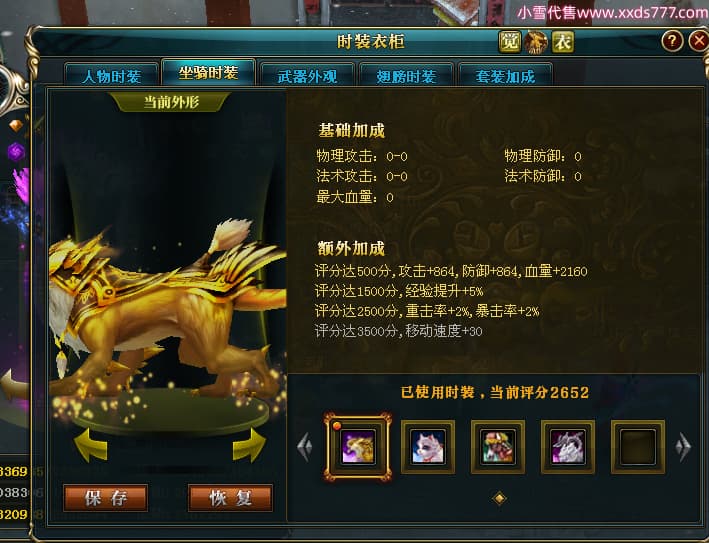Screen dimensions: 709x543
Task: Select the green-maned beast mount costume icon
Action: coord(498,447)
